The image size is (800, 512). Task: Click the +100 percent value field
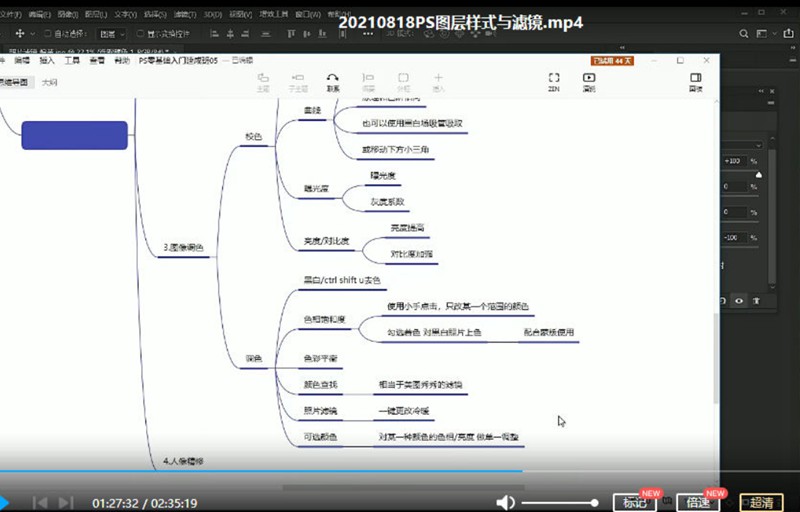734,161
